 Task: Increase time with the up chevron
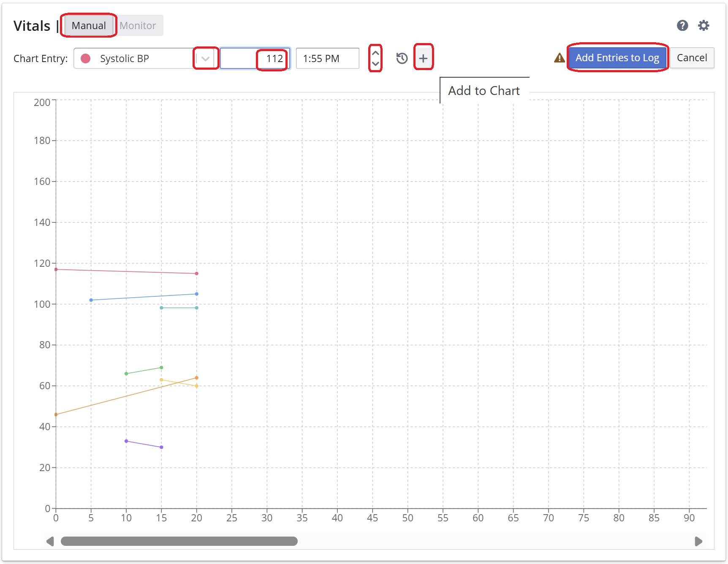(375, 53)
